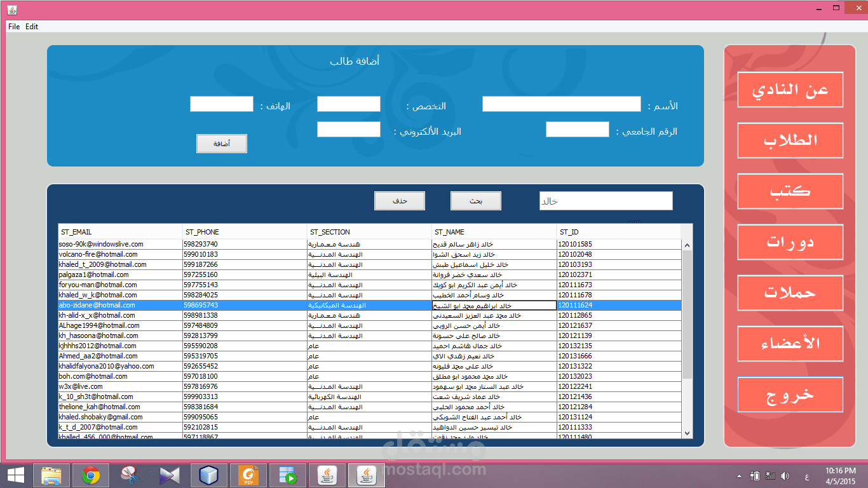Click ID cell 120132023
868x488 pixels.
[x=619, y=376]
